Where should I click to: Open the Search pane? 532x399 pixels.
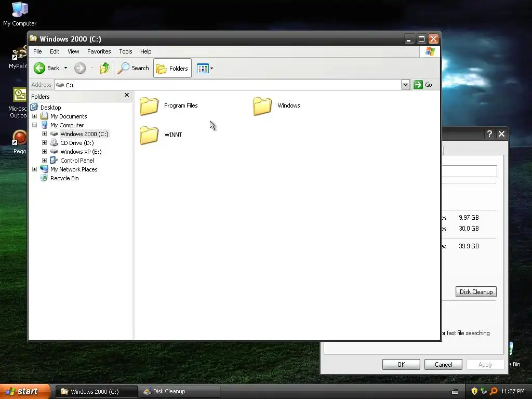click(x=134, y=68)
